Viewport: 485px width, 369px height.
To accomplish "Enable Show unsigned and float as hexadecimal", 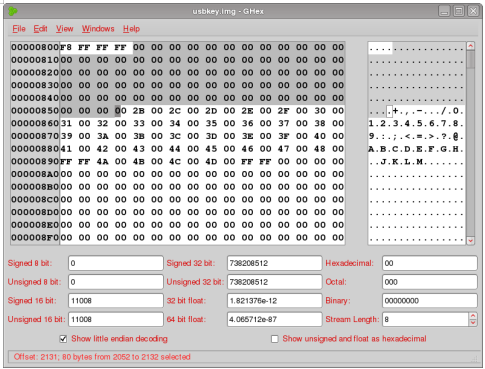I will (x=275, y=339).
